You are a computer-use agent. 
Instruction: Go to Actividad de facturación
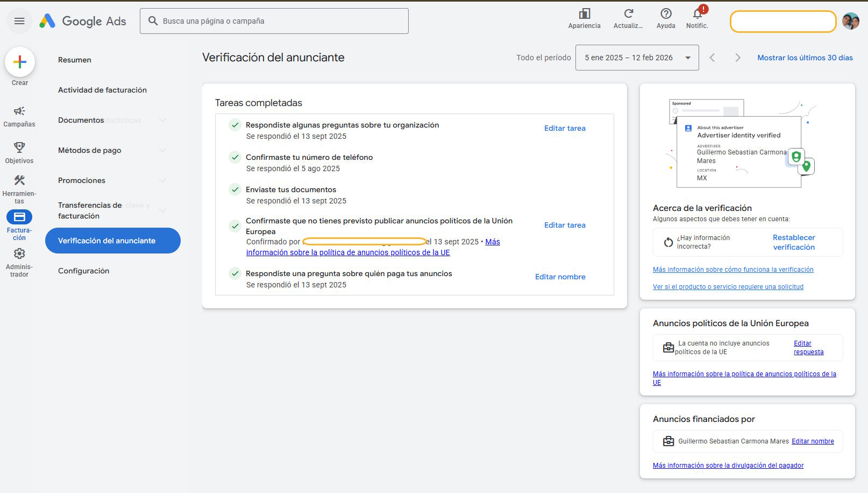click(102, 90)
